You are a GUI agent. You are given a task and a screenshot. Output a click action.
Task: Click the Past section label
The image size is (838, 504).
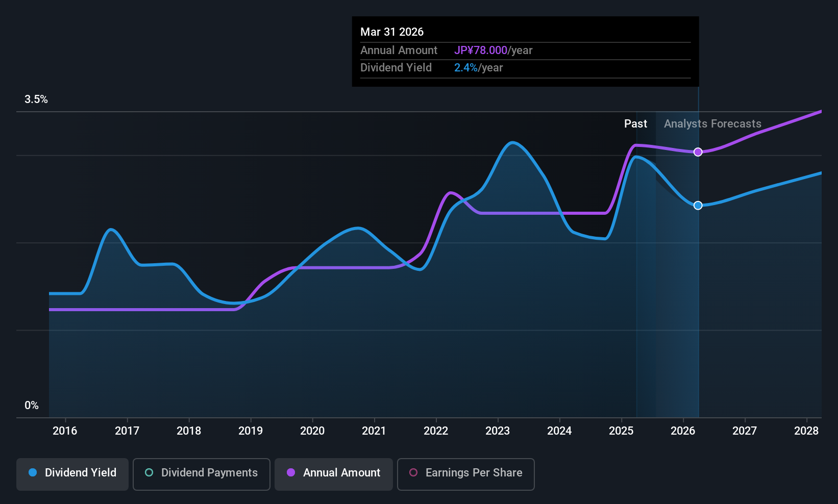pyautogui.click(x=635, y=124)
